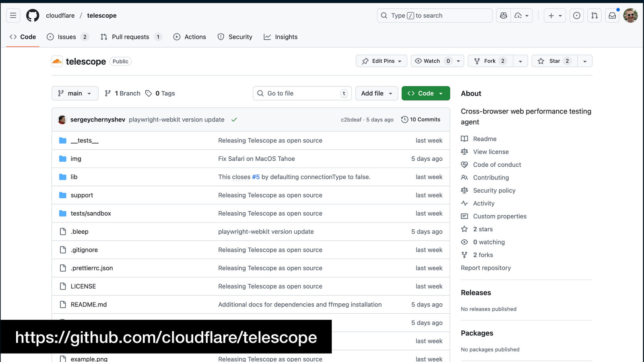
Task: Star the telescope repository
Action: pyautogui.click(x=554, y=61)
